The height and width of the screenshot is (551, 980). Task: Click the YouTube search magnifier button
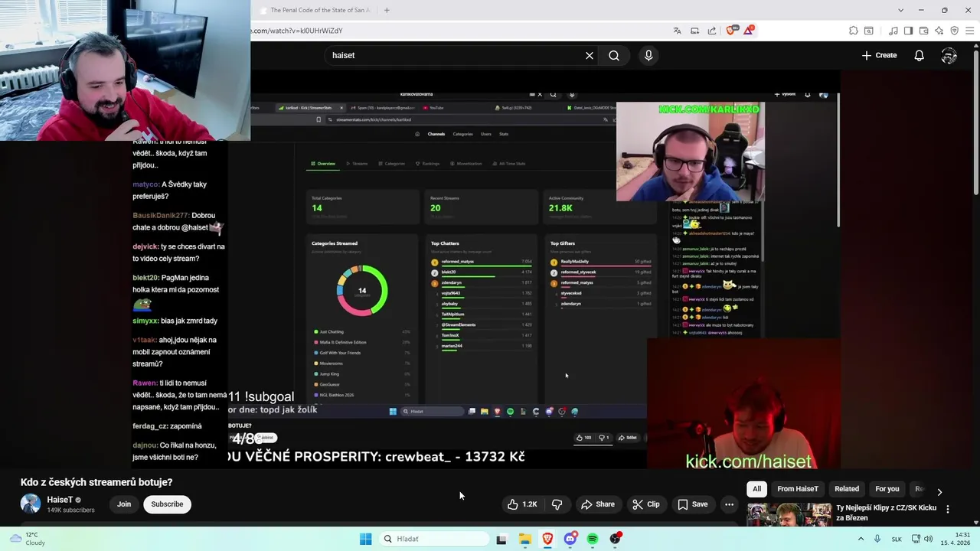[x=614, y=55]
